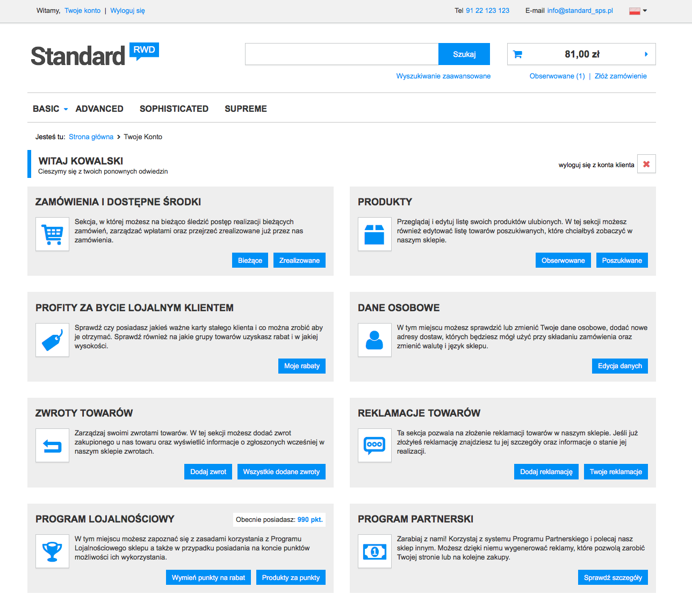Open the language flag dropdown
Viewport: 692px width, 616px height.
(x=638, y=11)
